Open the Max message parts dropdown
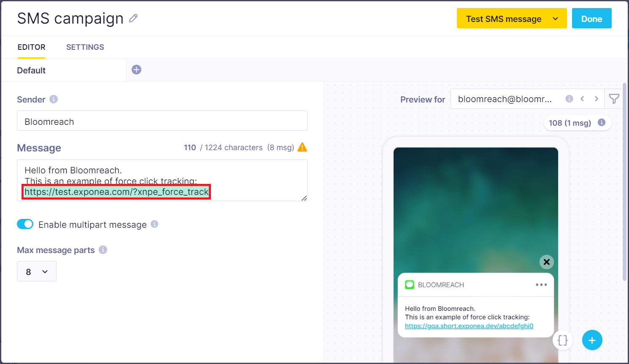Screen dimensions: 629x364 36,271
